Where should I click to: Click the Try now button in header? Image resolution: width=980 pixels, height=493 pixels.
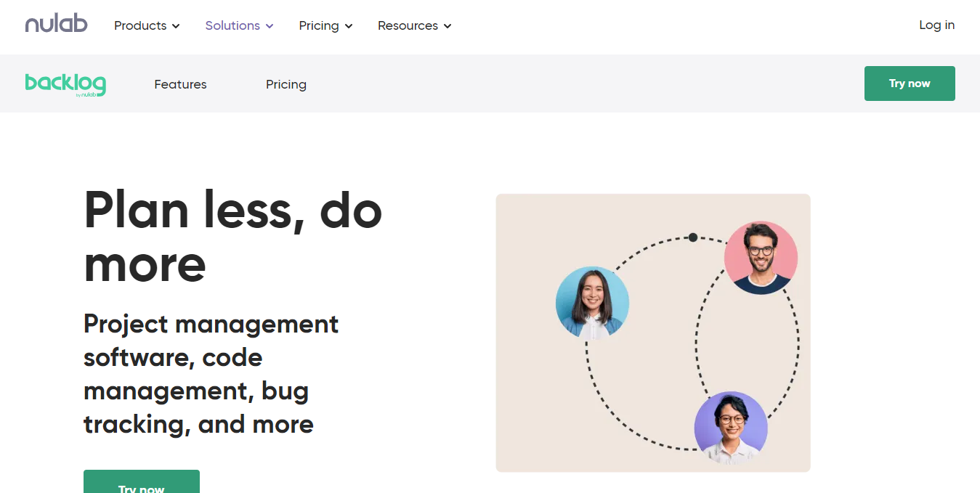click(910, 83)
